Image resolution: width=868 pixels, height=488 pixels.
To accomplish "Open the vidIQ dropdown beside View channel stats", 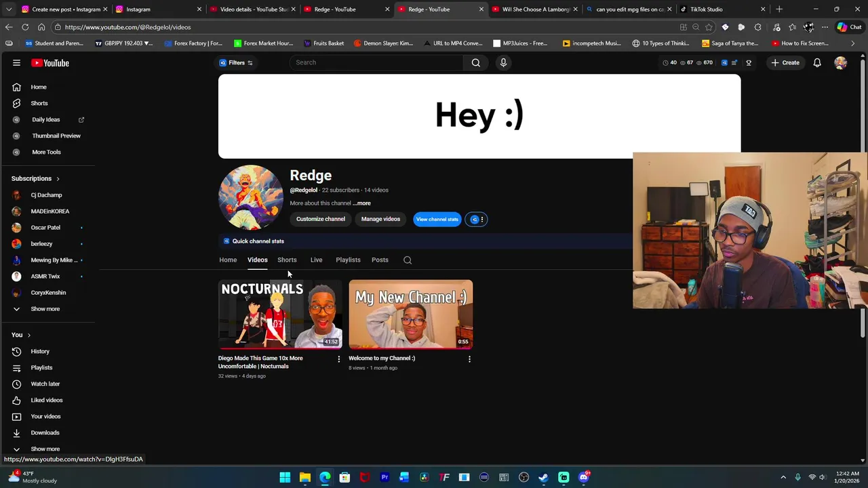I will tap(477, 220).
